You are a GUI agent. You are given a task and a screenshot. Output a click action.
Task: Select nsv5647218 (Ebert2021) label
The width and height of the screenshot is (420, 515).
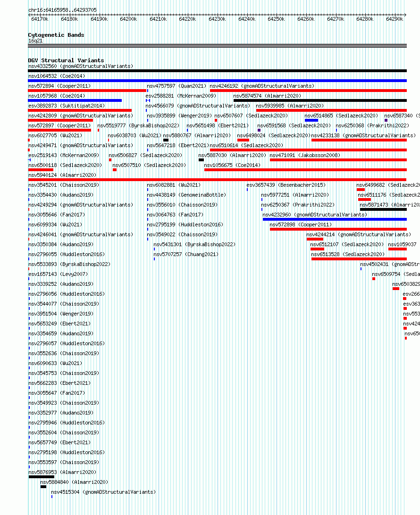178,145
